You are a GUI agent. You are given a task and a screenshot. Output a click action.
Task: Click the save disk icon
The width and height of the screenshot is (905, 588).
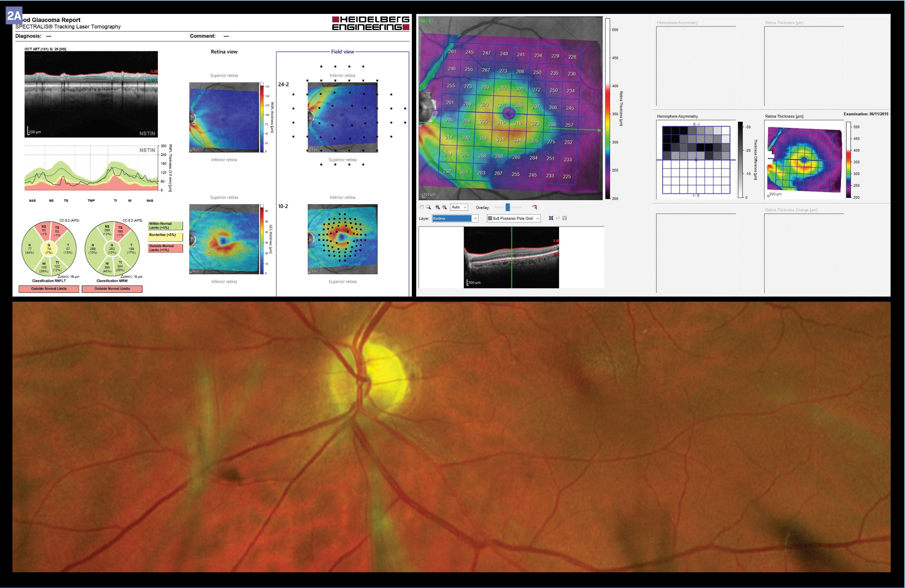click(x=565, y=218)
